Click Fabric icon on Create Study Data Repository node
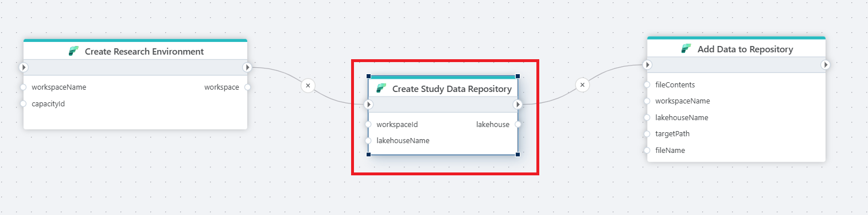This screenshot has width=868, height=215. (381, 89)
